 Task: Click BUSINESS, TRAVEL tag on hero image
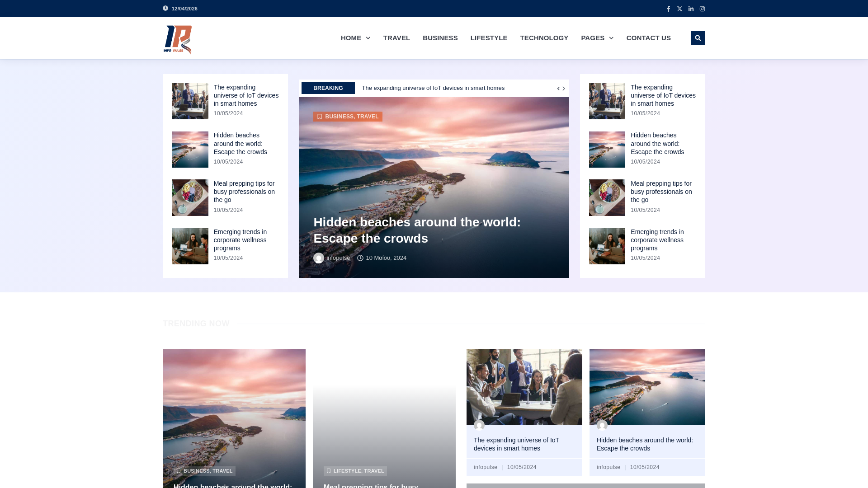tap(348, 117)
